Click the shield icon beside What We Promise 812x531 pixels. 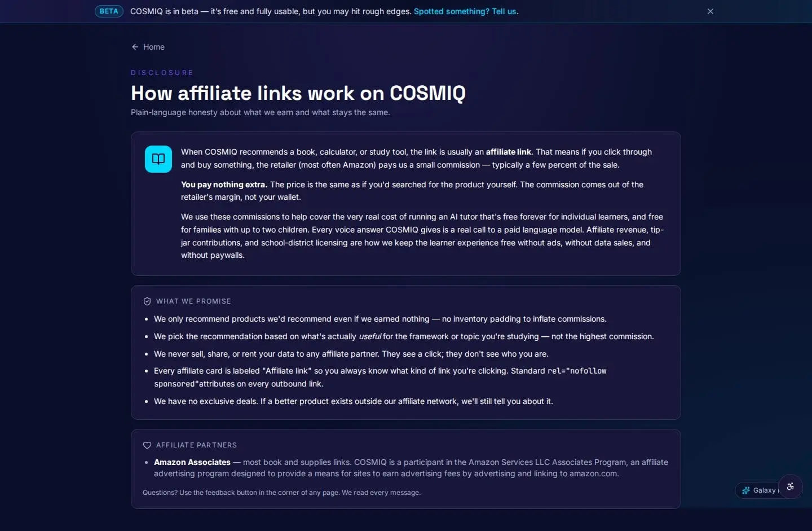coord(147,301)
